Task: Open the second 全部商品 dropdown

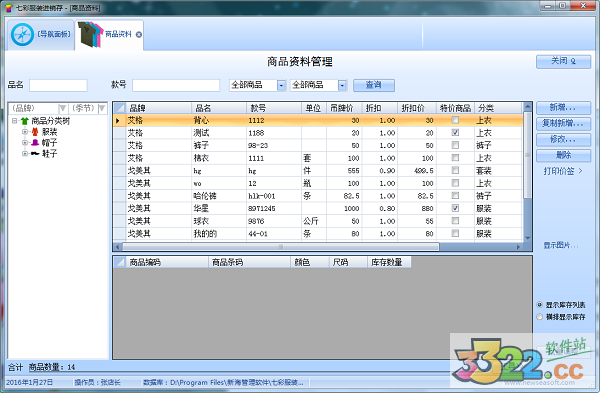Action: tap(342, 85)
